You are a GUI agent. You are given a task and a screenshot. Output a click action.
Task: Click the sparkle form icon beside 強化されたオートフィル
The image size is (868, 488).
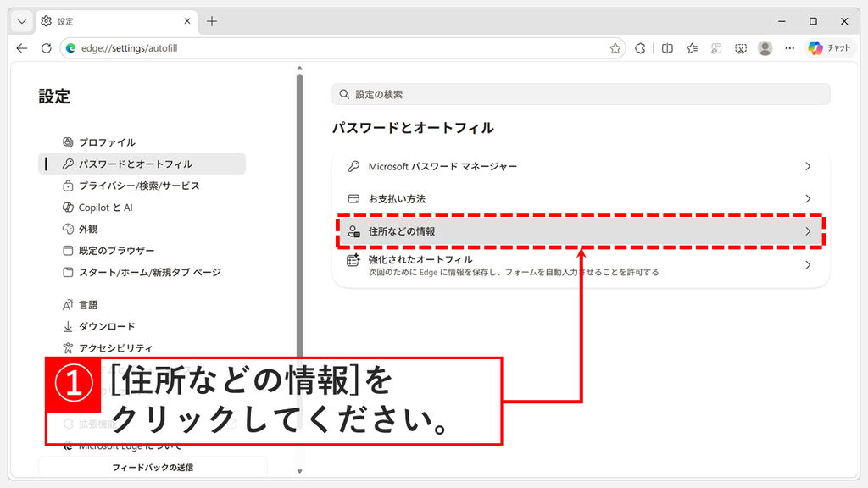pos(353,259)
